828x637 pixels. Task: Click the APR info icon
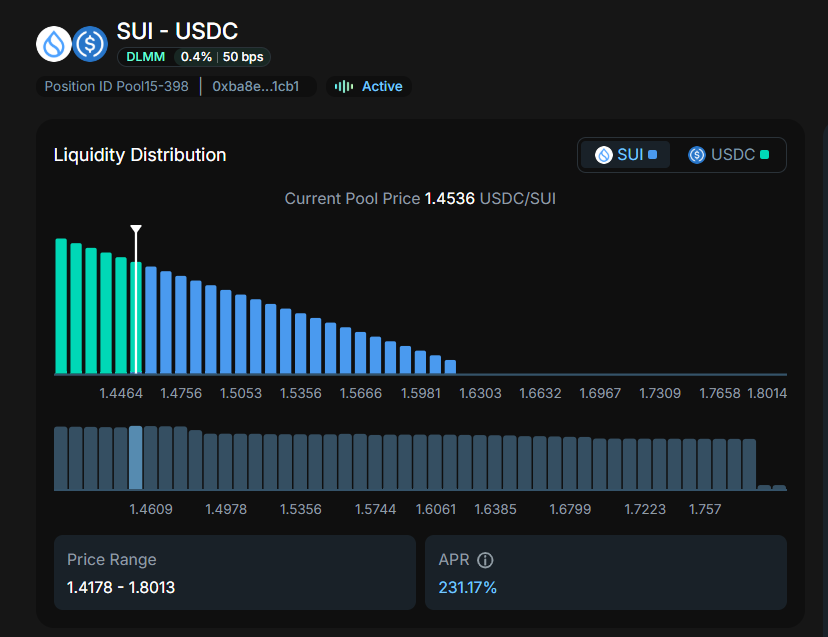[485, 560]
